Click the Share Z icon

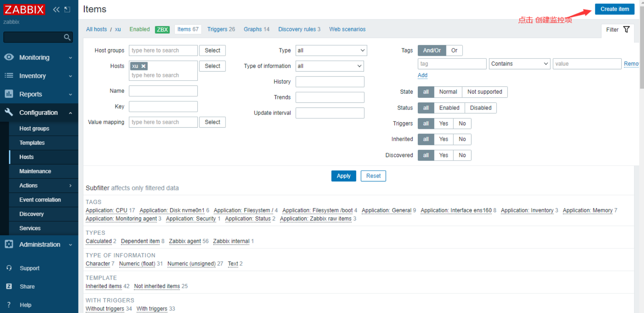(9, 286)
